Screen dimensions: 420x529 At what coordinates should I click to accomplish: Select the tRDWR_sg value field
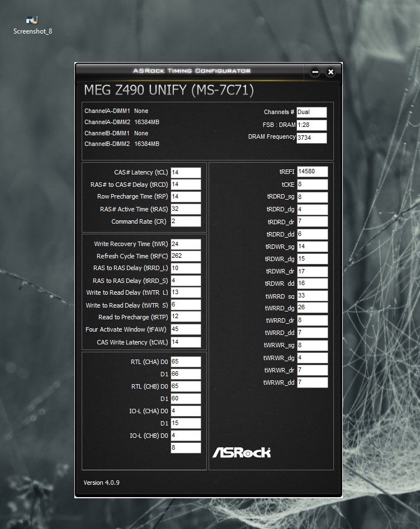(313, 247)
